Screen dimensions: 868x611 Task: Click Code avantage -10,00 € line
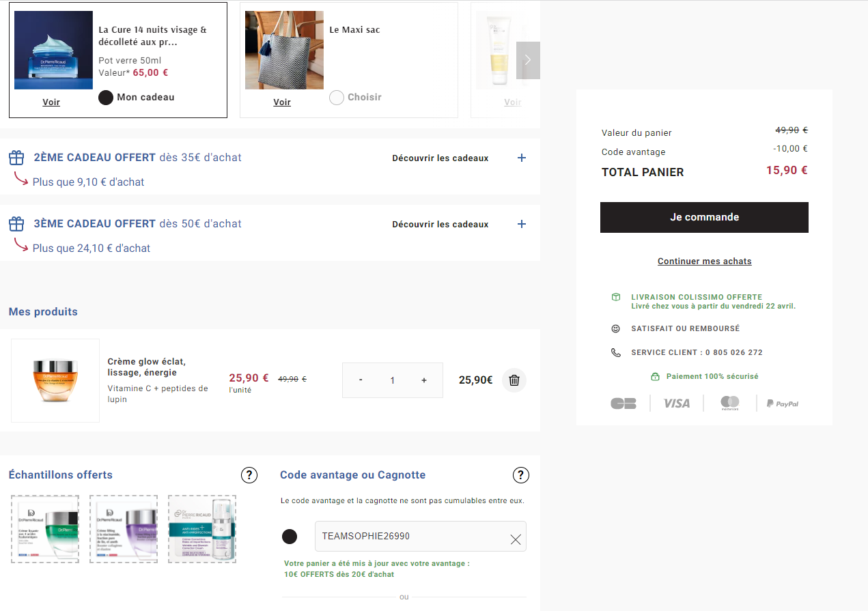pos(704,151)
